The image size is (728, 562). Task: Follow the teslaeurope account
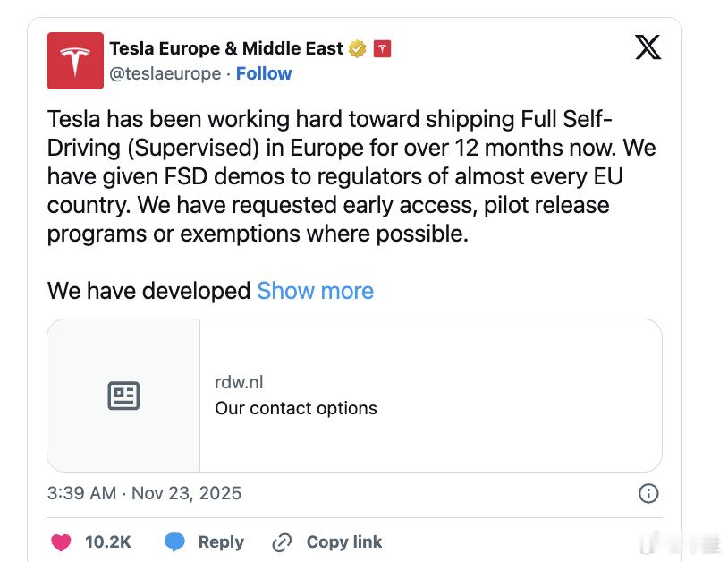click(264, 73)
